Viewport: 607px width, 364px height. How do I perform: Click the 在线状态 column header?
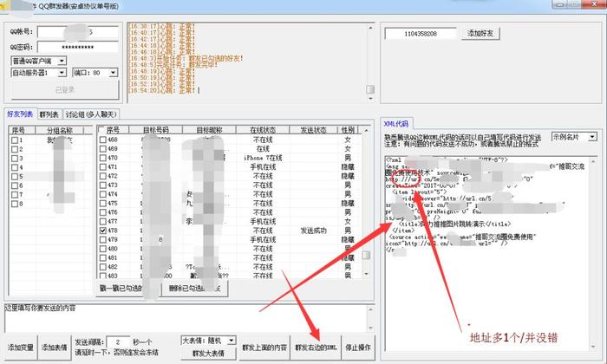(263, 130)
